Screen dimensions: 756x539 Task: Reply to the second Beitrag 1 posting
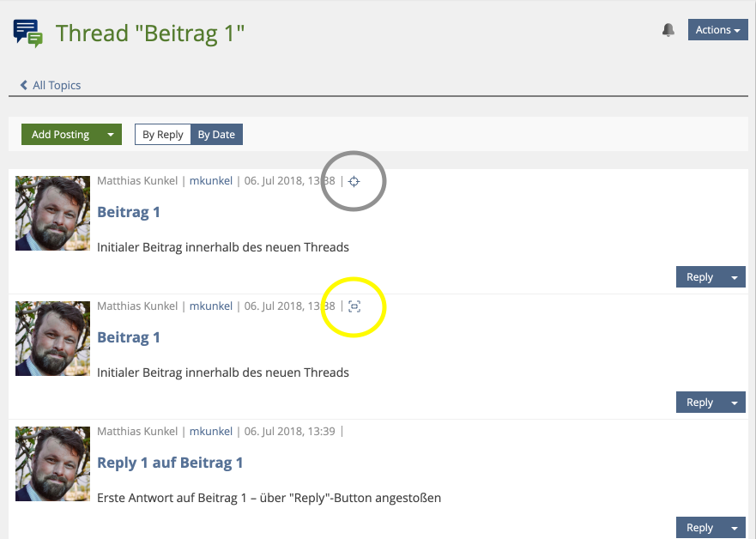tap(699, 403)
